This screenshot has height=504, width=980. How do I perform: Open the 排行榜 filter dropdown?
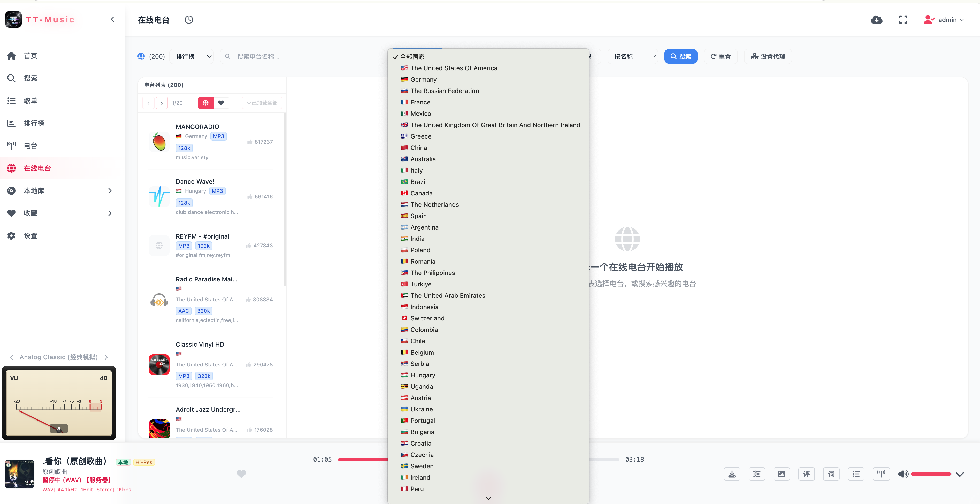tap(192, 56)
